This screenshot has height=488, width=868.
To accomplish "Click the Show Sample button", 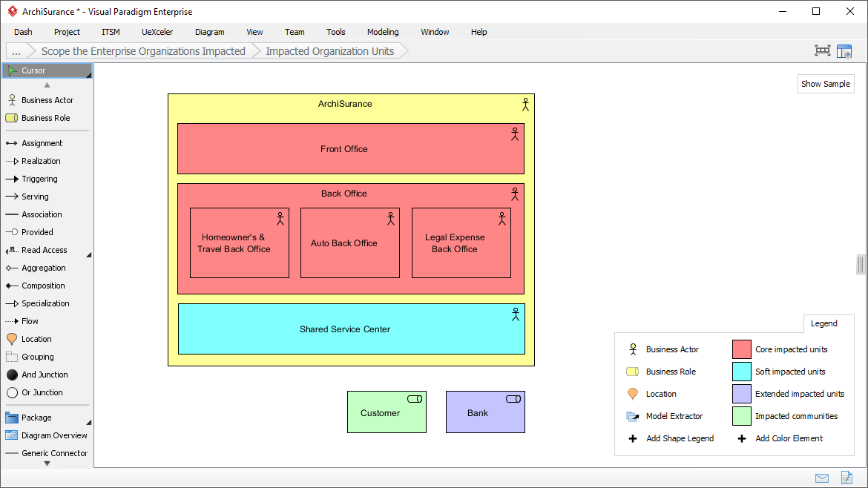I will pyautogui.click(x=826, y=84).
